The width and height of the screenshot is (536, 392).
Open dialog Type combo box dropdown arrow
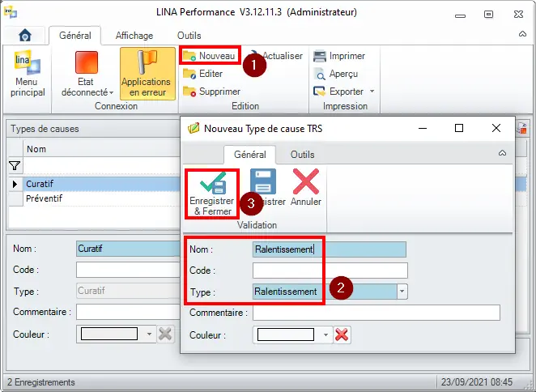click(x=402, y=292)
